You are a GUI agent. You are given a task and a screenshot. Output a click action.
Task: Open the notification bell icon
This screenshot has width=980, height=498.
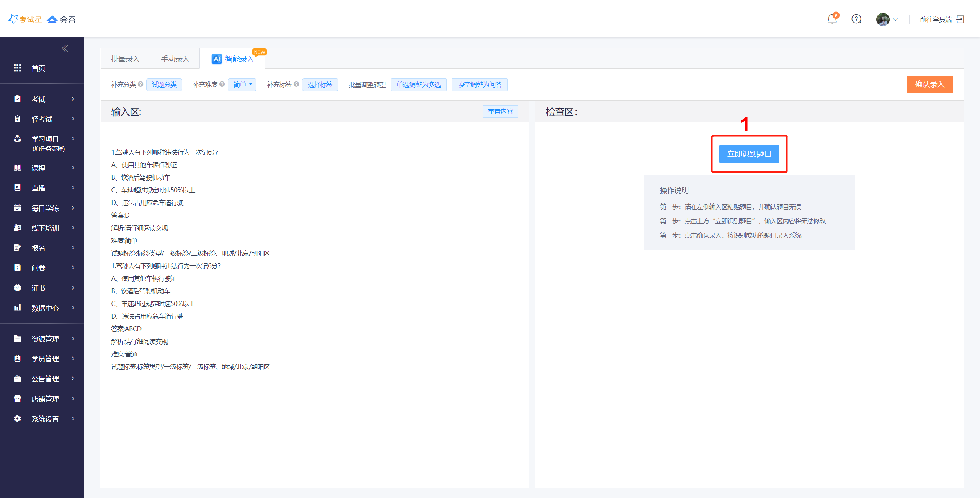(x=832, y=19)
